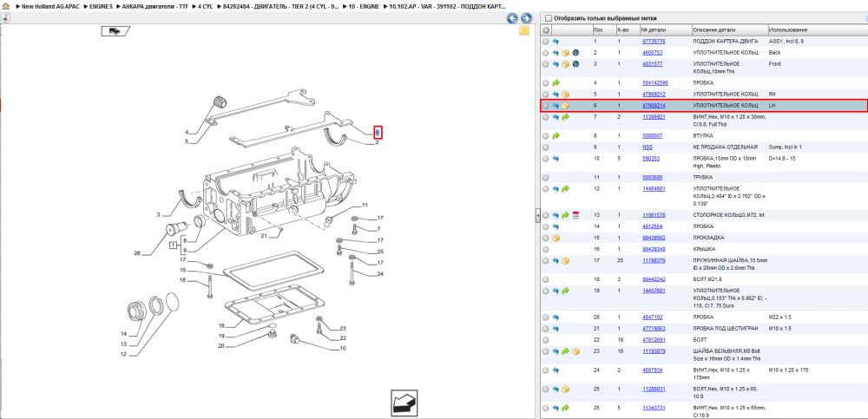Toggle selection circle for part 5083686
Viewport: 868px width, 419px height.
coord(546,178)
